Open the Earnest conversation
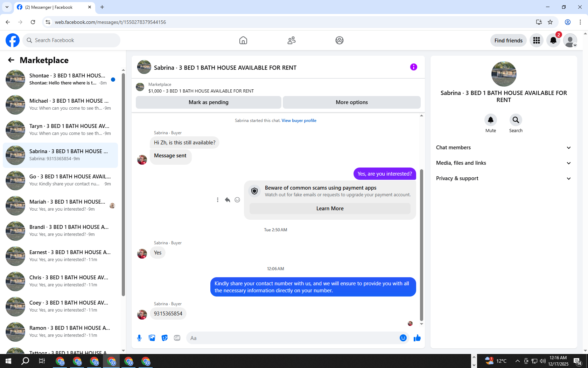Screen dimensions: 588x368 pyautogui.click(x=61, y=256)
